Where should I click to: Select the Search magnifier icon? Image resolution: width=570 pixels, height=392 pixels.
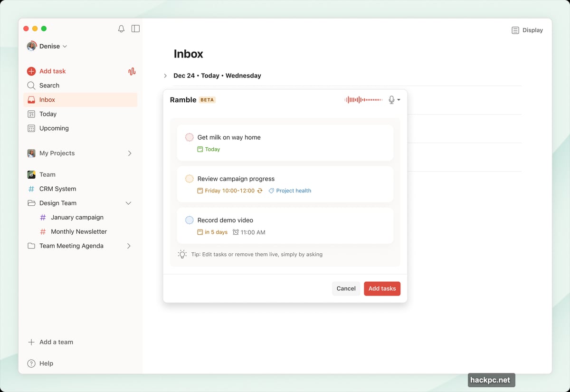click(31, 85)
